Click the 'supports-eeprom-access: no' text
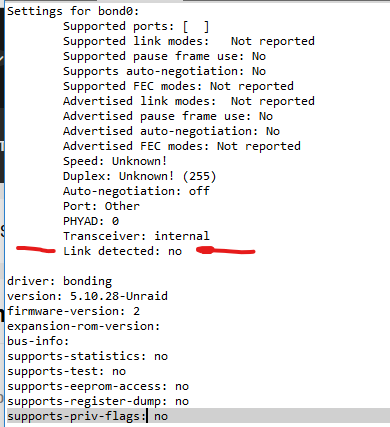The height and width of the screenshot is (427, 390). pos(98,386)
